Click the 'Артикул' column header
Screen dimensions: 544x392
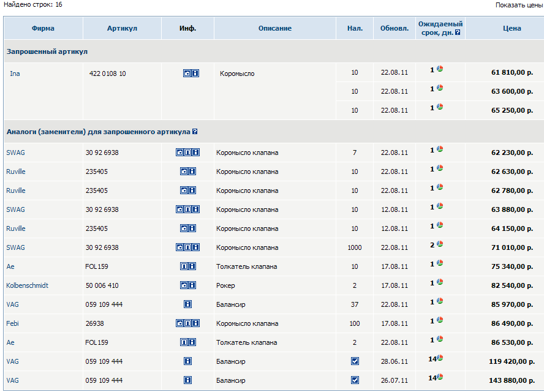click(x=122, y=28)
